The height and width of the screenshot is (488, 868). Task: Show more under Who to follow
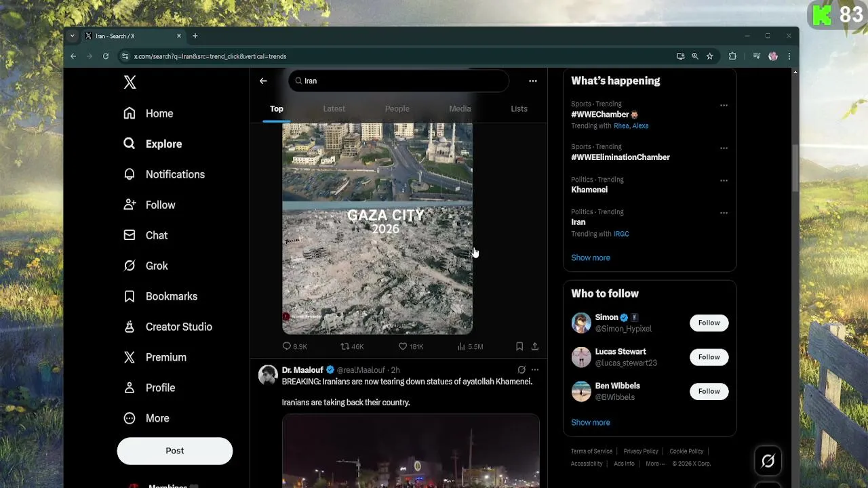[591, 422]
